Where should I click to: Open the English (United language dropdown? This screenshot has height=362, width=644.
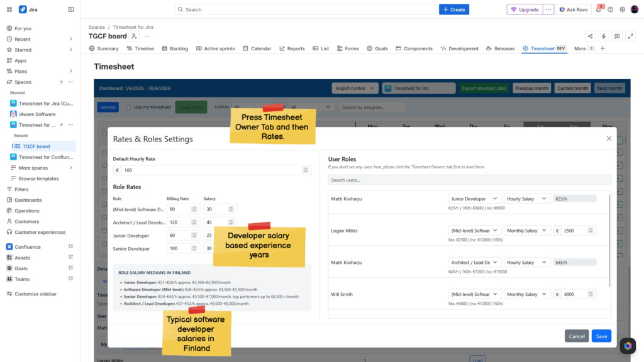coord(355,88)
